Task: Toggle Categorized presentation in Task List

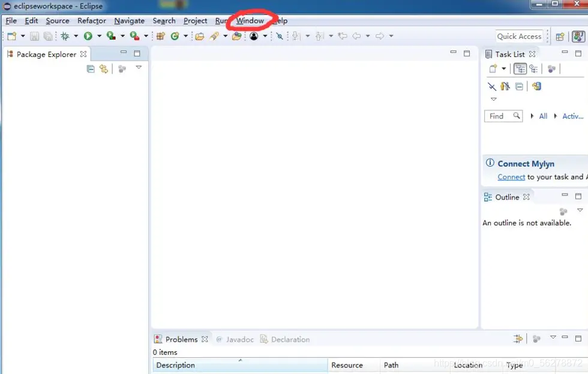Action: pos(520,68)
